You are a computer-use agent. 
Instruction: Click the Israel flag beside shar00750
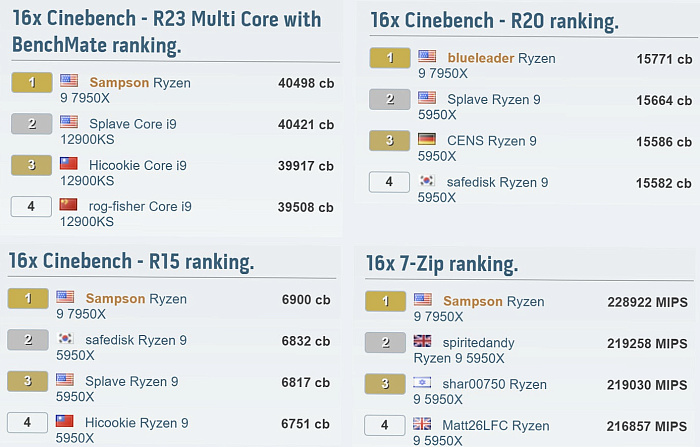pos(422,382)
